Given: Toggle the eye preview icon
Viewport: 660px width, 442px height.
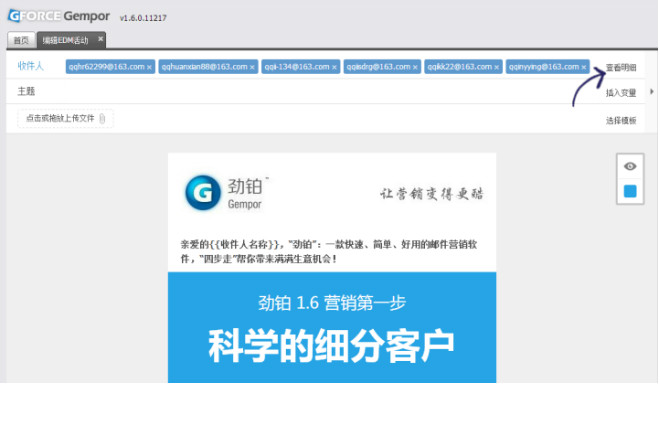Looking at the screenshot, I should [630, 166].
